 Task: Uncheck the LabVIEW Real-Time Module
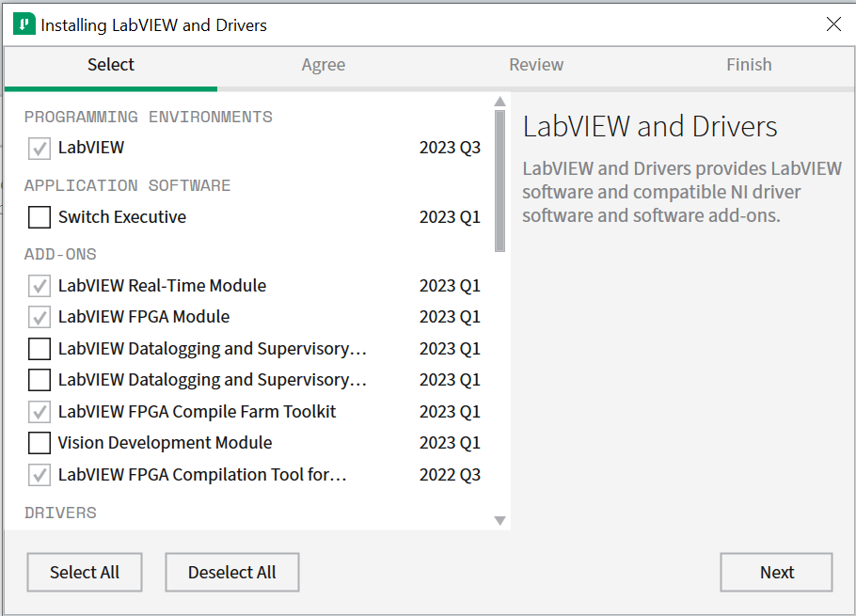click(x=39, y=286)
